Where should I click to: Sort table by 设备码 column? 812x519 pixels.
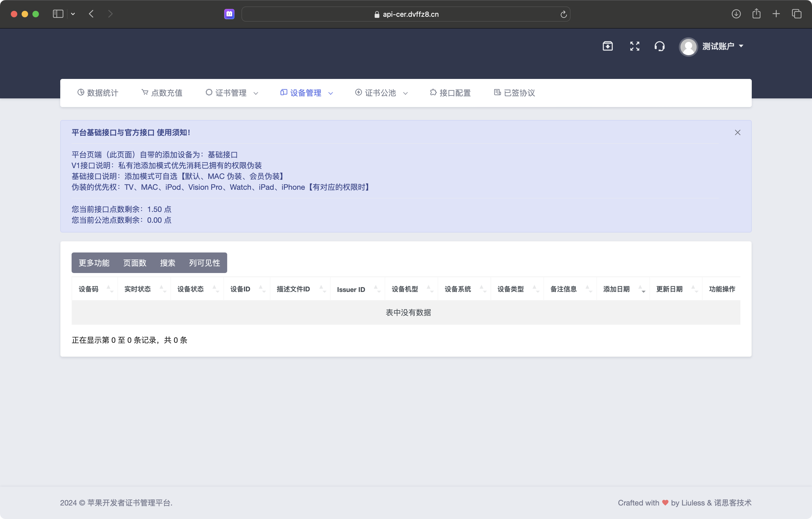(x=95, y=289)
